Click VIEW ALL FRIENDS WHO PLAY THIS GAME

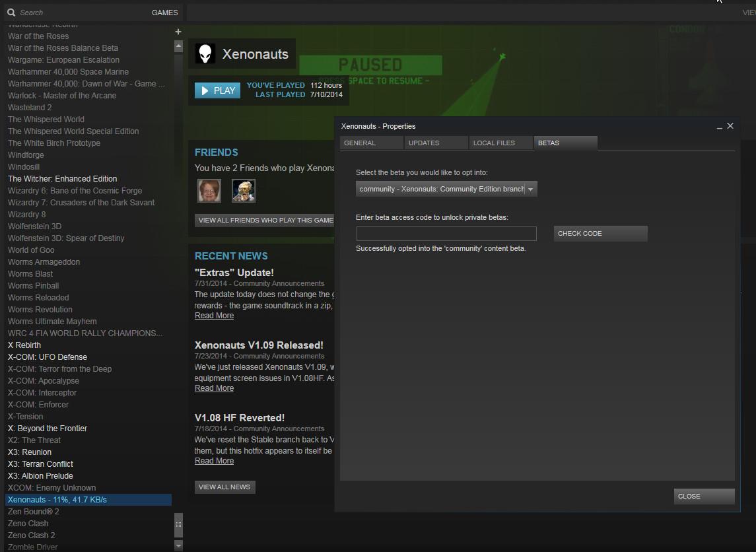(x=265, y=221)
